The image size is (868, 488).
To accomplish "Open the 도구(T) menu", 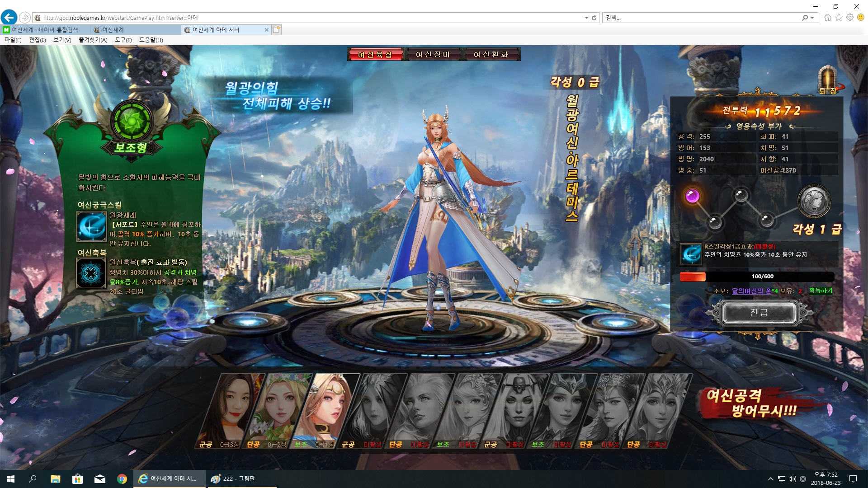I will click(123, 40).
